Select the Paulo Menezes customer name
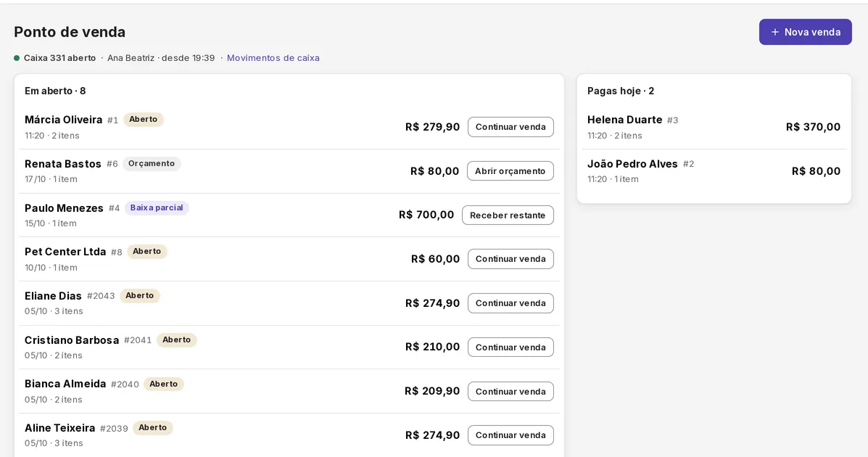Screen dimensions: 868x457 [x=64, y=208]
